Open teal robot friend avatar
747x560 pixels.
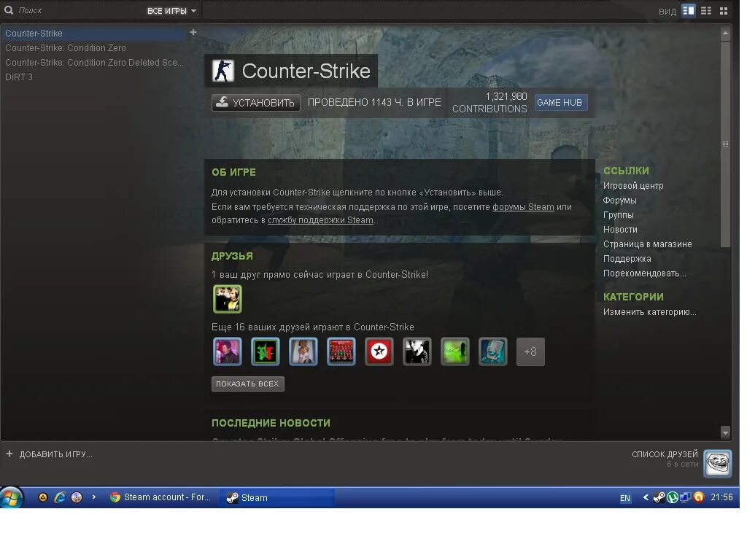[492, 351]
